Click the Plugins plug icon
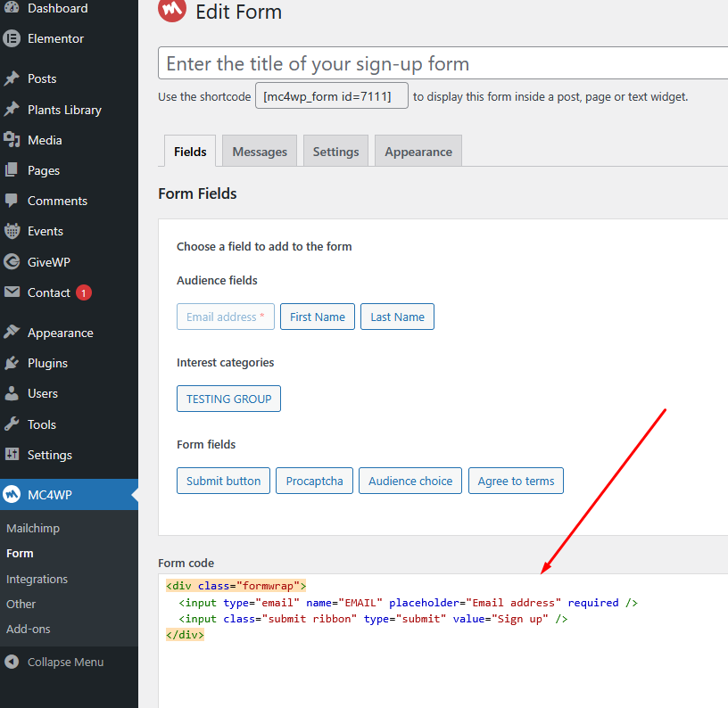Image resolution: width=728 pixels, height=708 pixels. point(12,363)
